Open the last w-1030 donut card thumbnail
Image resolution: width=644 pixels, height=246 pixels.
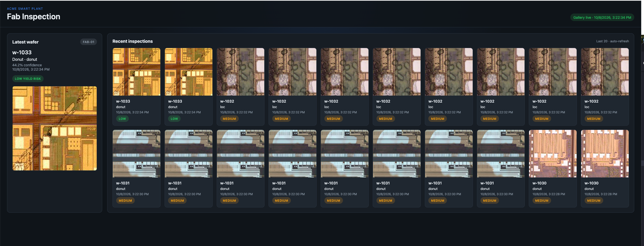pos(605,154)
